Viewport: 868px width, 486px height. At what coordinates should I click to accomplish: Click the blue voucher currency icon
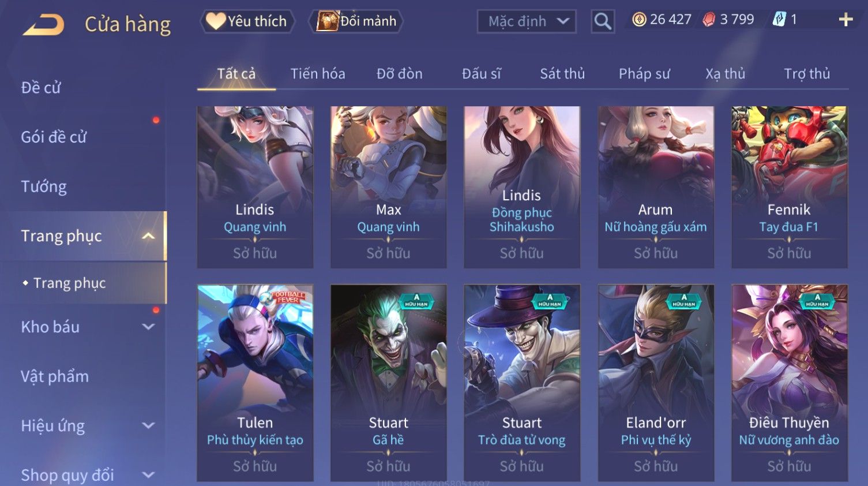(x=779, y=20)
